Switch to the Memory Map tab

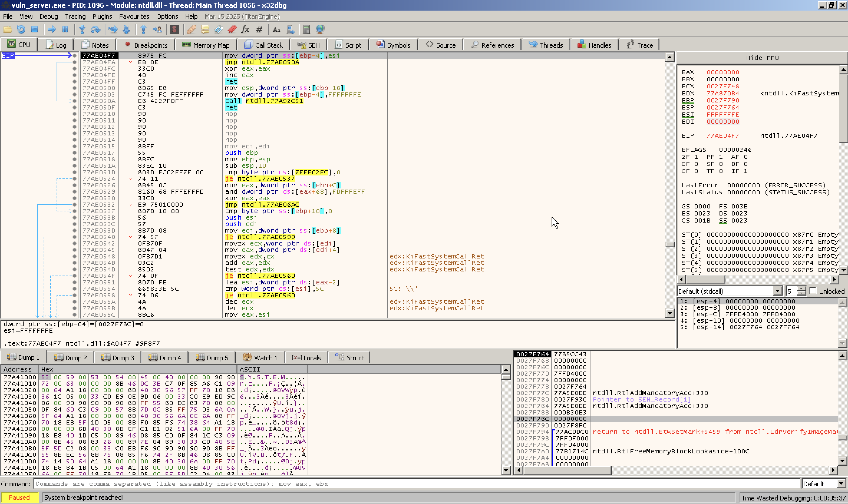point(206,45)
